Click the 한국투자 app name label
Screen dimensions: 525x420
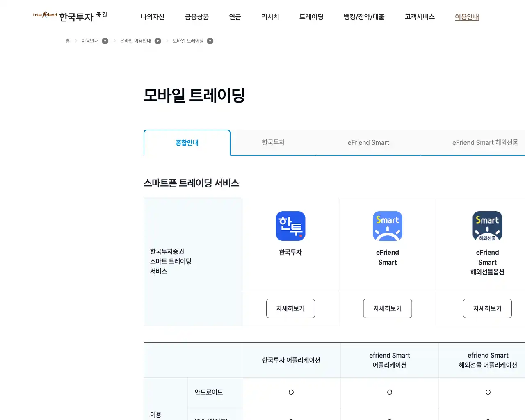290,252
